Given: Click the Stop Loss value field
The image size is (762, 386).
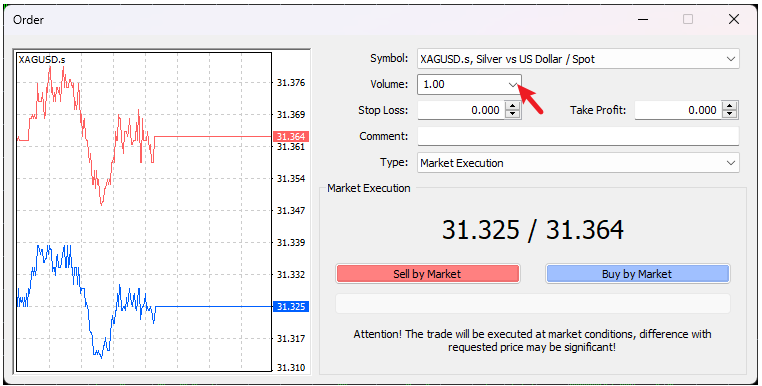Looking at the screenshot, I should tap(462, 110).
